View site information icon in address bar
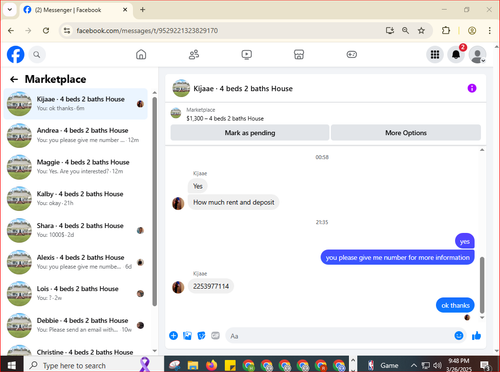 click(x=67, y=31)
